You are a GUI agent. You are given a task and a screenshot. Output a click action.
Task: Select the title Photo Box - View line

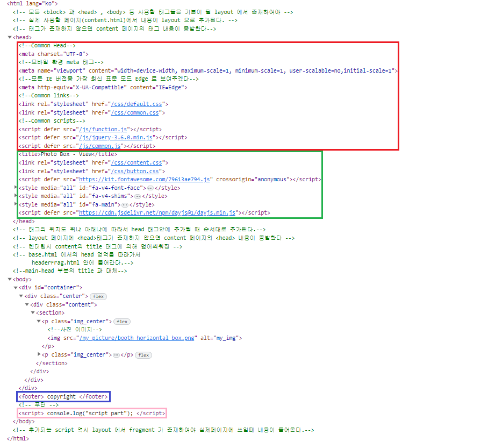pos(68,154)
